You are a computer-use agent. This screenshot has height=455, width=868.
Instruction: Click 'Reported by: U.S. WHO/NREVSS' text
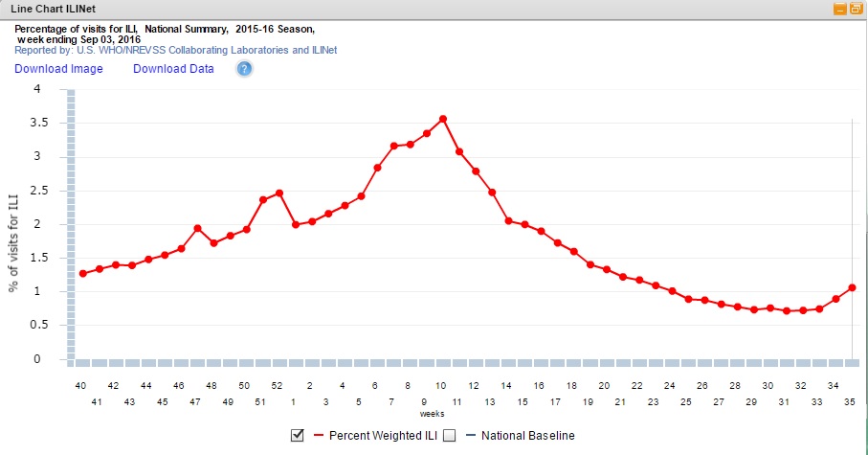click(x=90, y=50)
